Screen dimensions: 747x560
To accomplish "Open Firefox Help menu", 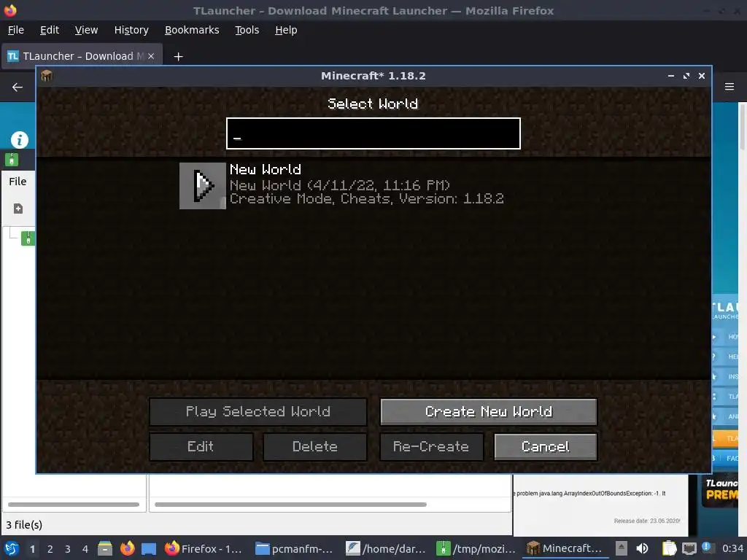I will pyautogui.click(x=286, y=30).
